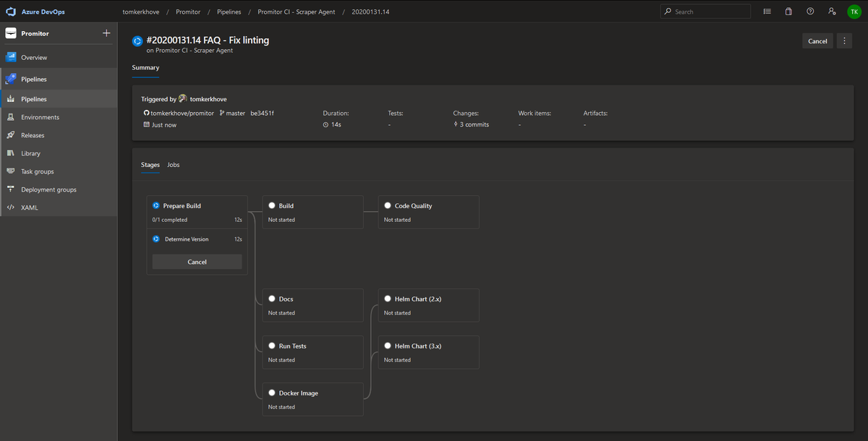The width and height of the screenshot is (868, 441).
Task: Open Library in the sidebar
Action: (59, 153)
